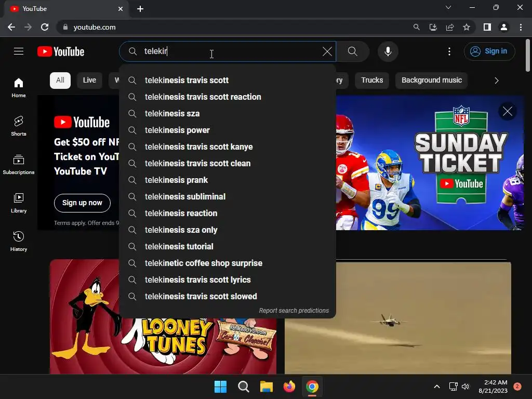The width and height of the screenshot is (532, 399).
Task: Choose suggestion telekinesis travis scott clean
Action: coord(228,163)
